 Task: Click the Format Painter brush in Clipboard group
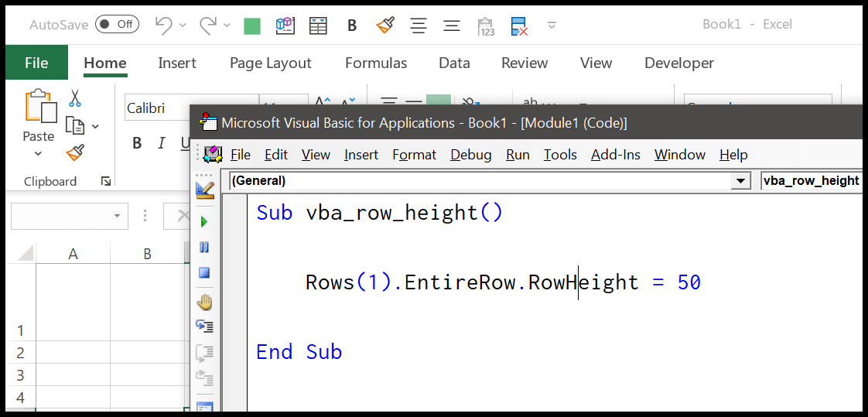pos(75,153)
